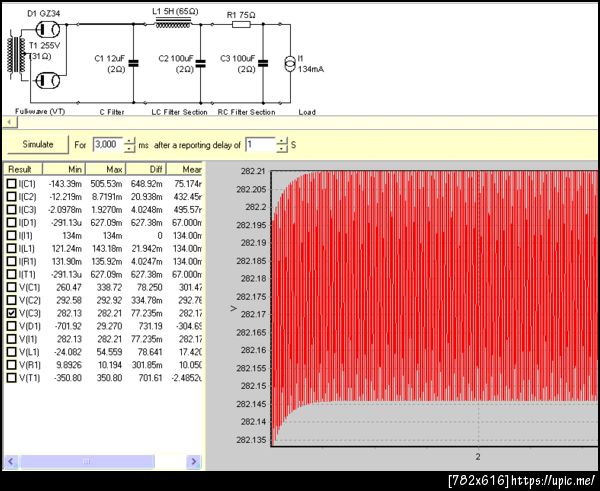Enable the V(T1) trace checkbox
Viewport: 600px width, 491px height.
12,378
